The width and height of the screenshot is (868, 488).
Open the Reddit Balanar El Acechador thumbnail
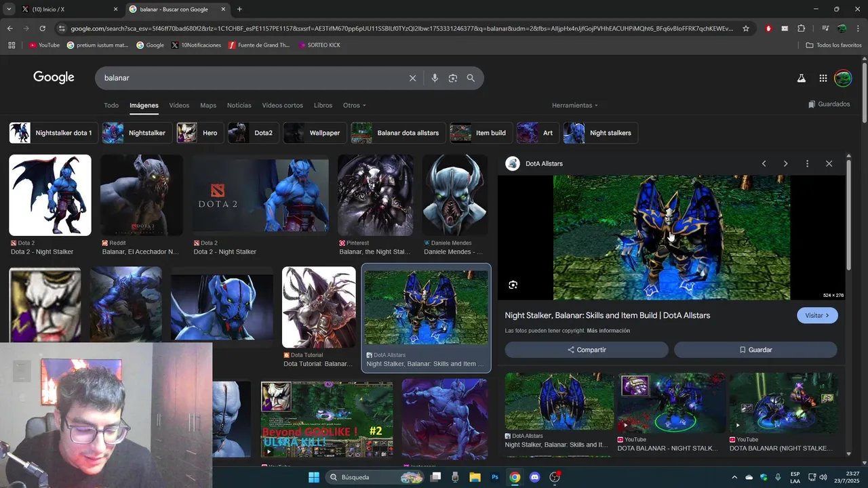[142, 195]
